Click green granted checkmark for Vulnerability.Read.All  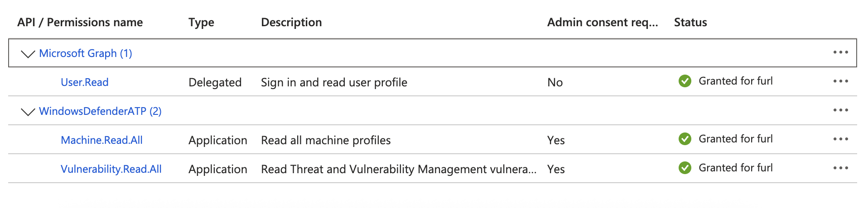[685, 168]
